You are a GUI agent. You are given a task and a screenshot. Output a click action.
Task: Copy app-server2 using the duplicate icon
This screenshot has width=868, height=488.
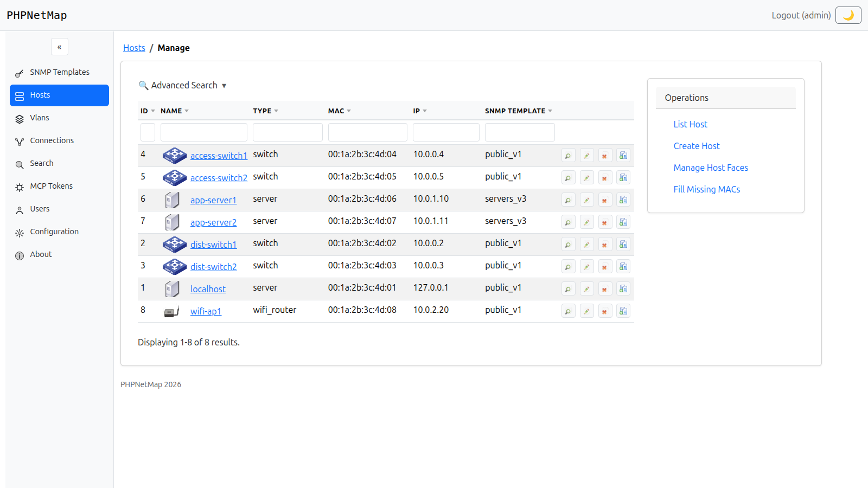coord(623,222)
